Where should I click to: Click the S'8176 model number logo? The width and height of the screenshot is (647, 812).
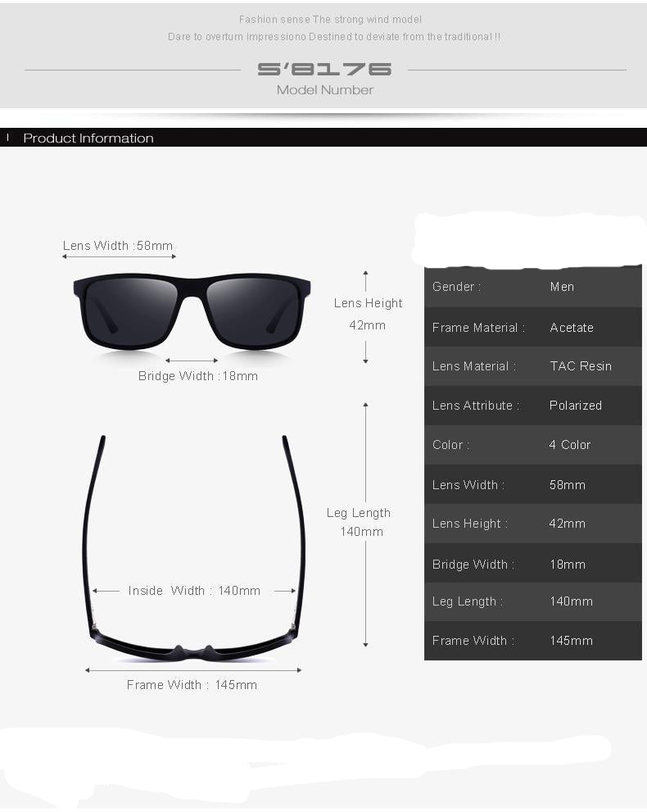(x=324, y=70)
